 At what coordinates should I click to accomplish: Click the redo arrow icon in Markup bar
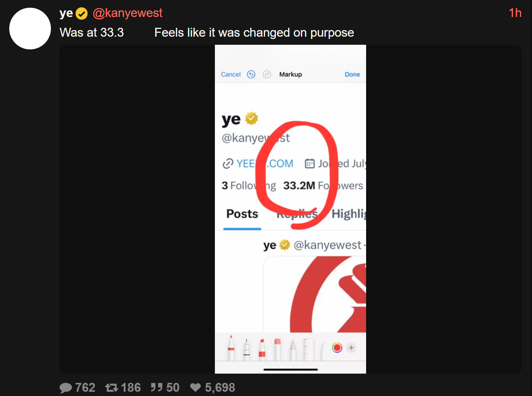[267, 74]
